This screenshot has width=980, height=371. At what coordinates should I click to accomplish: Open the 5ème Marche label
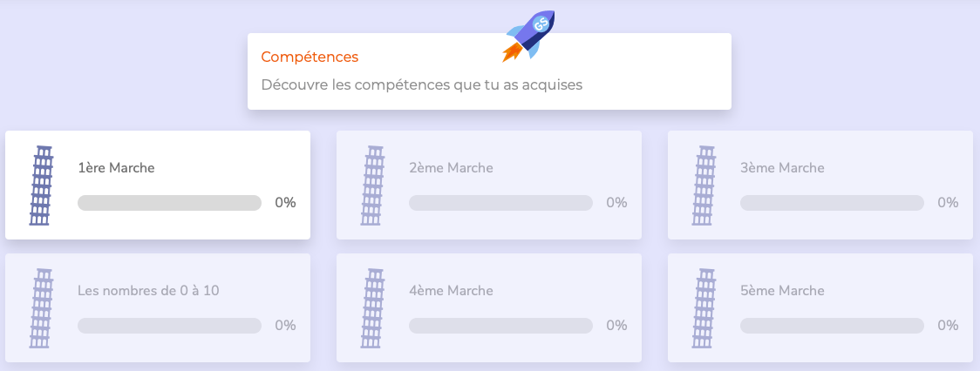click(x=782, y=291)
